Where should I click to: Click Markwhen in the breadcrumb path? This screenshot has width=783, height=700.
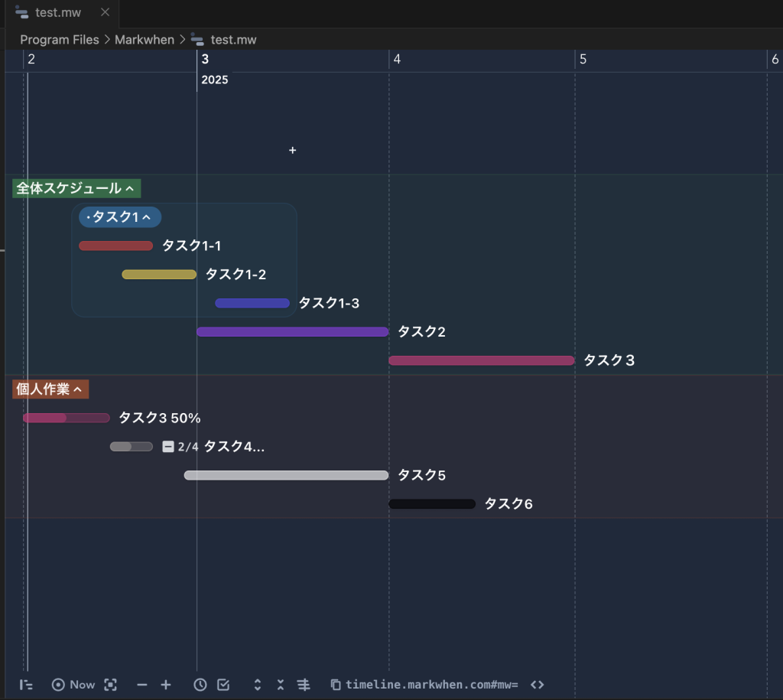coord(144,40)
